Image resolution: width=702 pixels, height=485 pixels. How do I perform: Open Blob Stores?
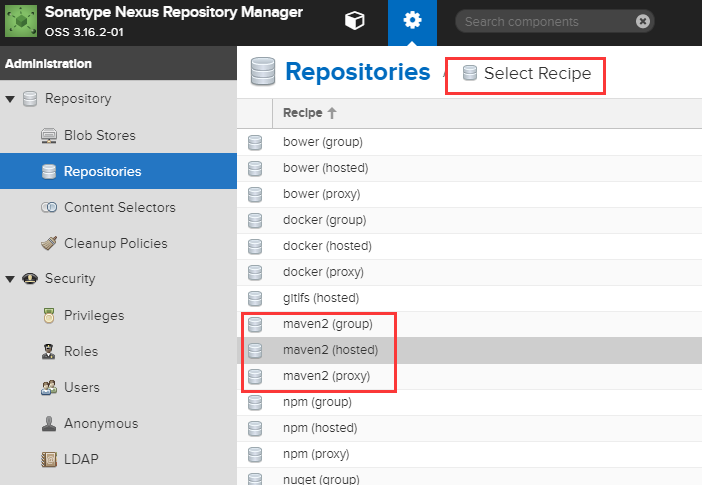[99, 135]
